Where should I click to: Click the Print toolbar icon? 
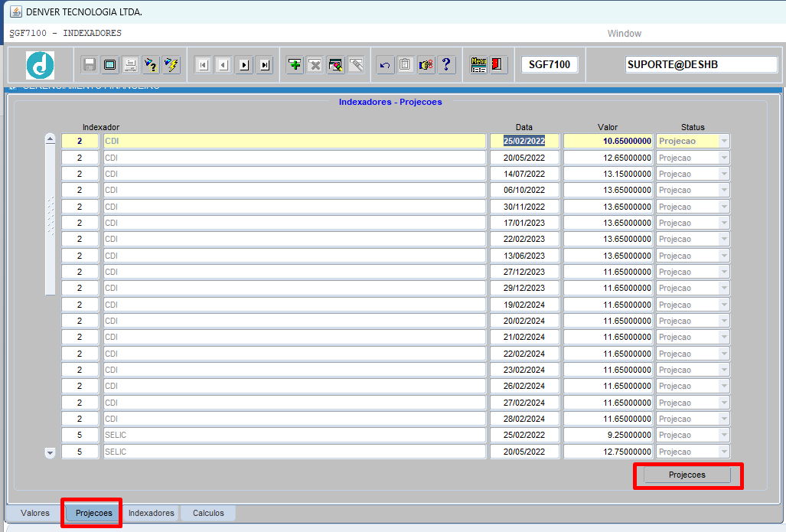pos(130,65)
